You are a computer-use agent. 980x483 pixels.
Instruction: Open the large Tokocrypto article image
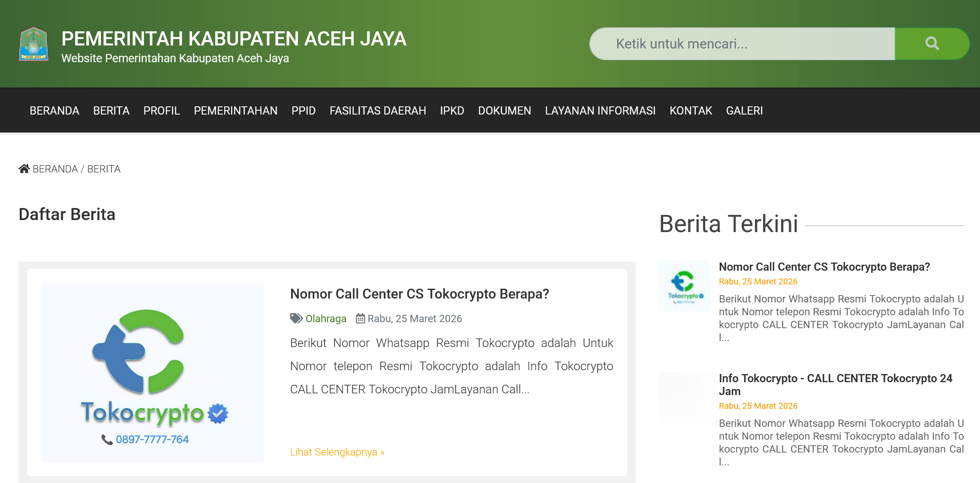pos(152,372)
